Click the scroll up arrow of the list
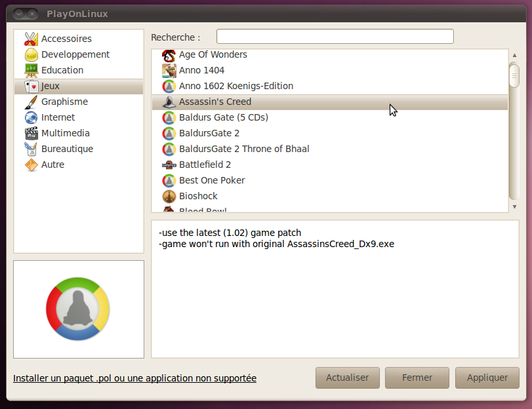 pyautogui.click(x=514, y=55)
